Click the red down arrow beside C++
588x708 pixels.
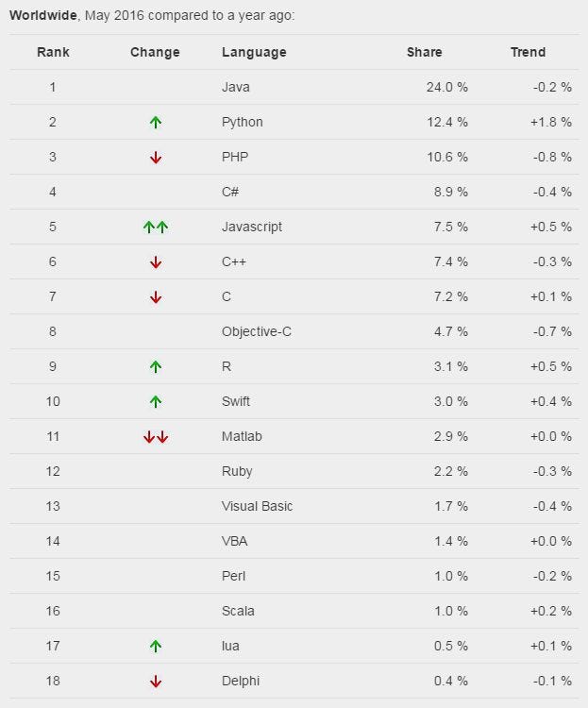[x=156, y=261]
